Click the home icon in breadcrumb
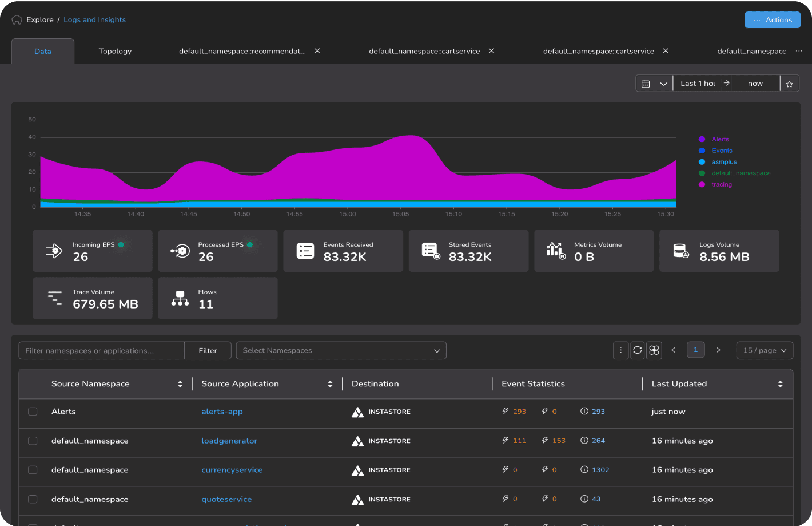 (17, 20)
